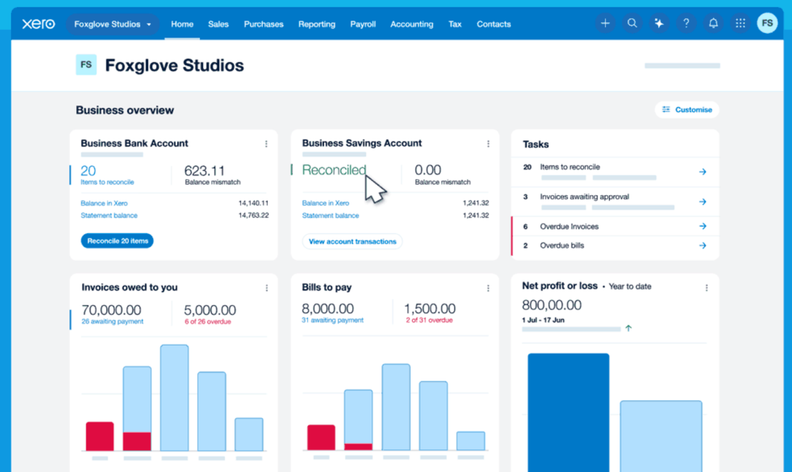
Task: Open the apps grid icon
Action: (x=740, y=23)
